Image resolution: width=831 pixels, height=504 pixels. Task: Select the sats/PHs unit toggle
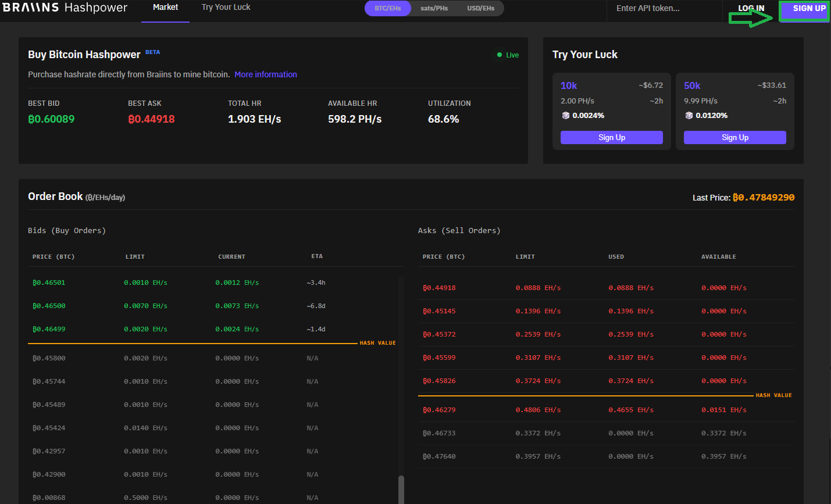click(x=434, y=8)
